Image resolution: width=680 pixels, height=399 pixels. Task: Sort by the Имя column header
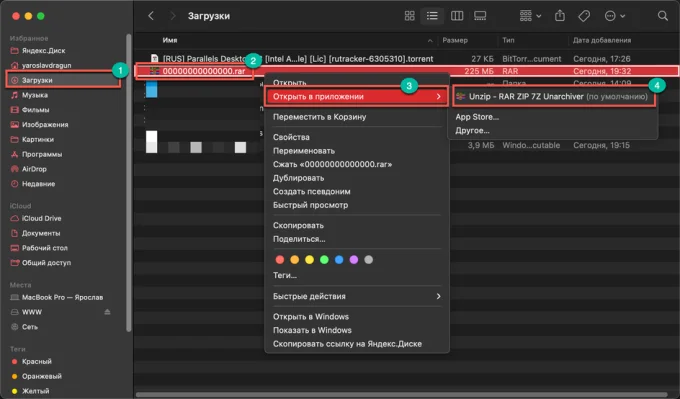click(x=170, y=40)
